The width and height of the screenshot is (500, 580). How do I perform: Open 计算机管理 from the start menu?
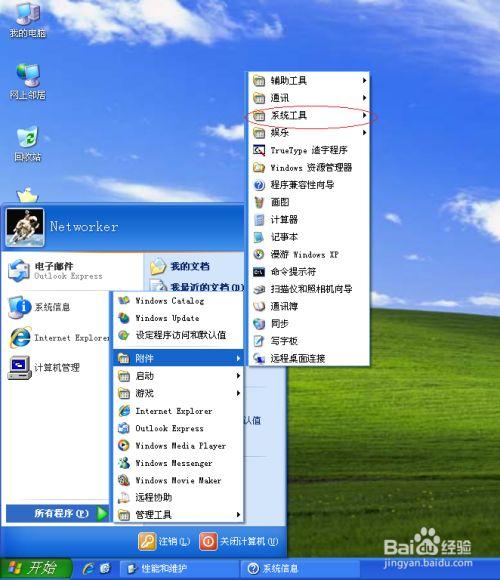click(44, 367)
